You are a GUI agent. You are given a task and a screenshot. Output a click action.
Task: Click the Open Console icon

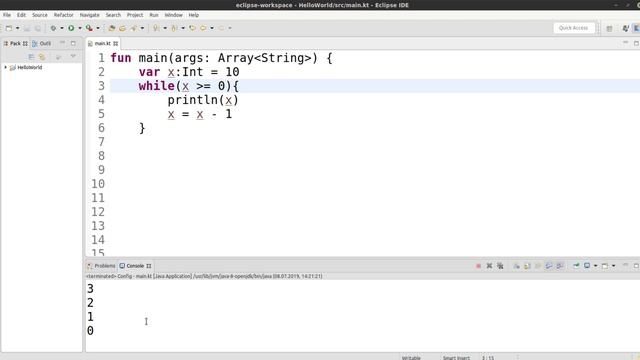pyautogui.click(x=605, y=266)
